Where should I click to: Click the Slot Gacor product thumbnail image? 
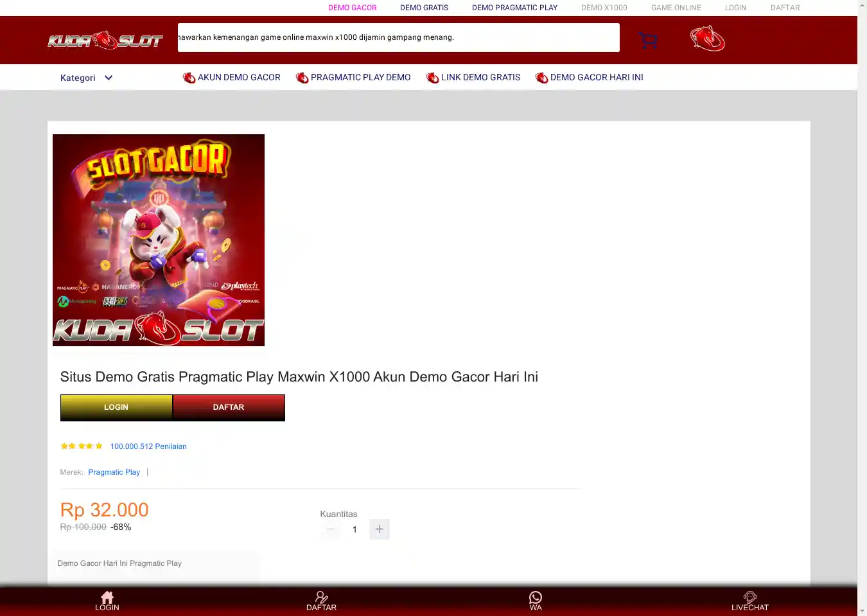pos(159,240)
